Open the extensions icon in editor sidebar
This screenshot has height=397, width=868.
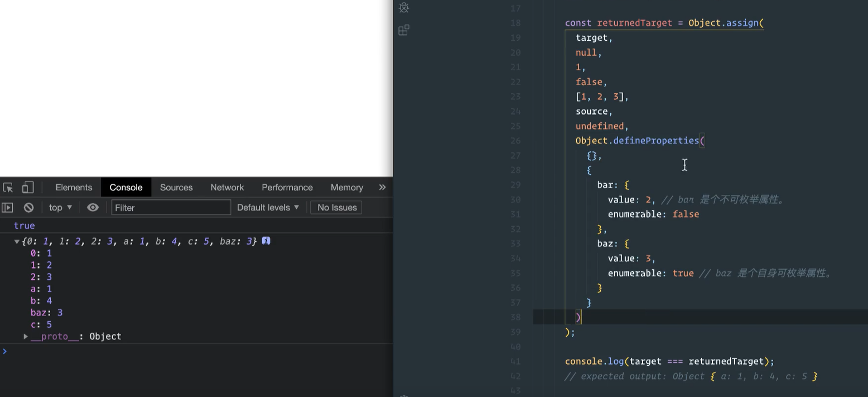point(404,30)
